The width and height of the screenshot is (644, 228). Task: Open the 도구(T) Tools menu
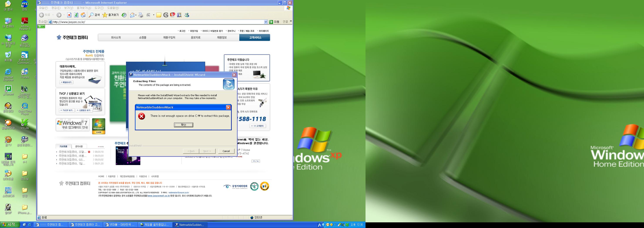(99, 8)
